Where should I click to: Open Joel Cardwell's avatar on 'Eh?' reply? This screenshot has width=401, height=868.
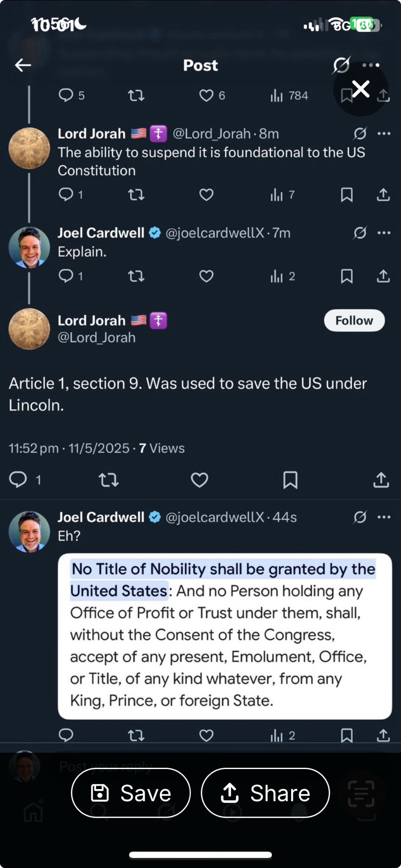[x=29, y=532]
